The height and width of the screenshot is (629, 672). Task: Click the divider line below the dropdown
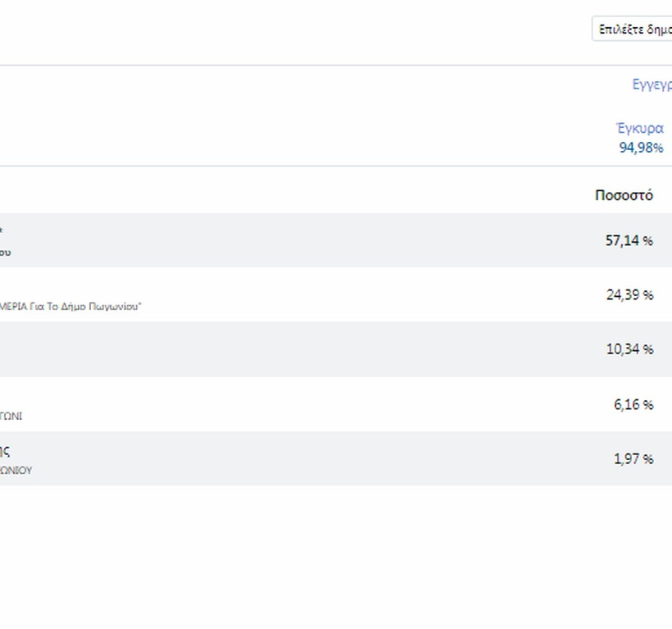(328, 65)
